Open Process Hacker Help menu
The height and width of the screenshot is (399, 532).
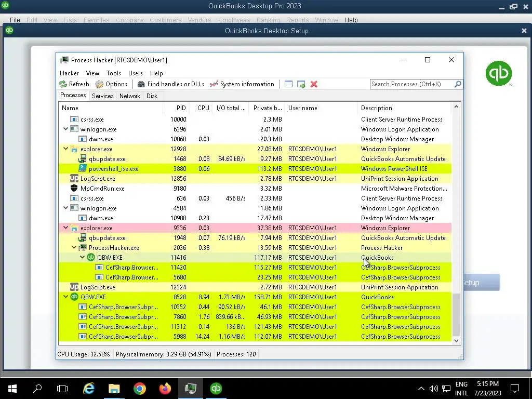tap(156, 73)
